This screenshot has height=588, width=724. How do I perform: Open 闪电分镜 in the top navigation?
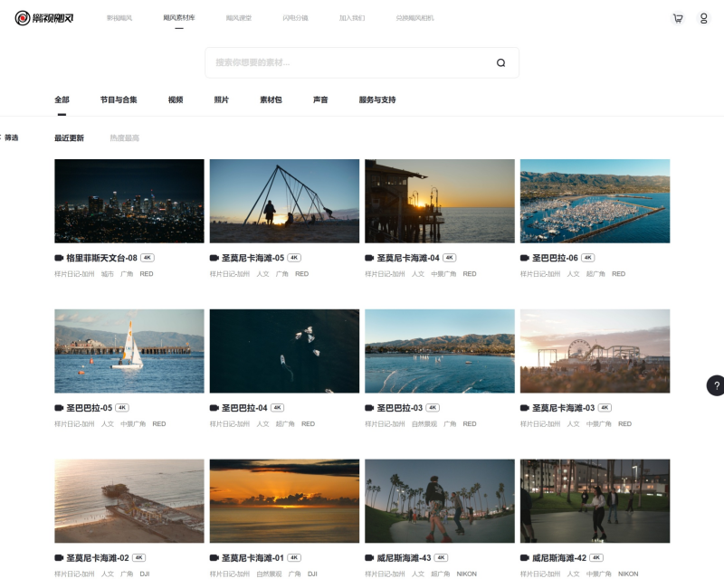coord(296,18)
